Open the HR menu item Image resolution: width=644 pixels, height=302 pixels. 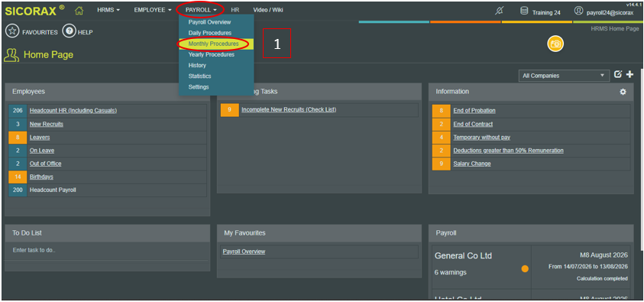pyautogui.click(x=235, y=10)
